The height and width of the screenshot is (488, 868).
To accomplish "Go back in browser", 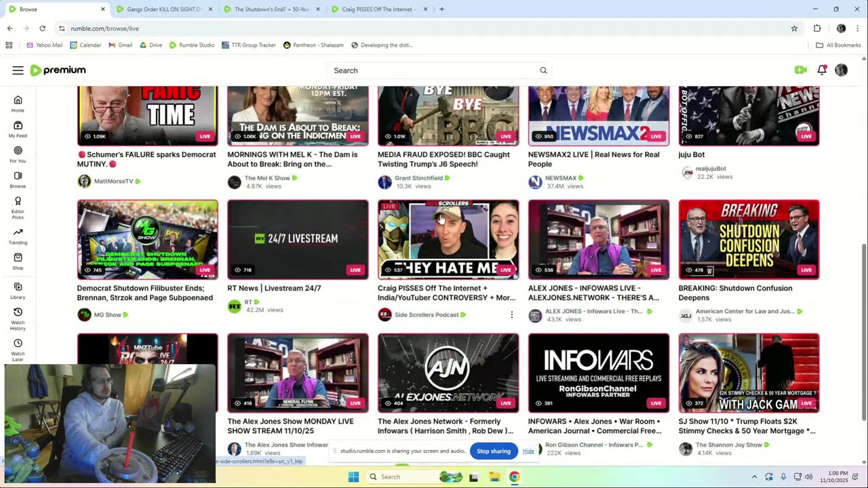I will (x=9, y=28).
